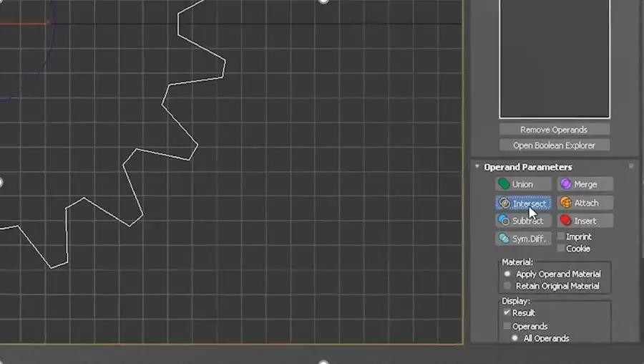Select Retain Original Material radio option
644x364 pixels.
[507, 286]
